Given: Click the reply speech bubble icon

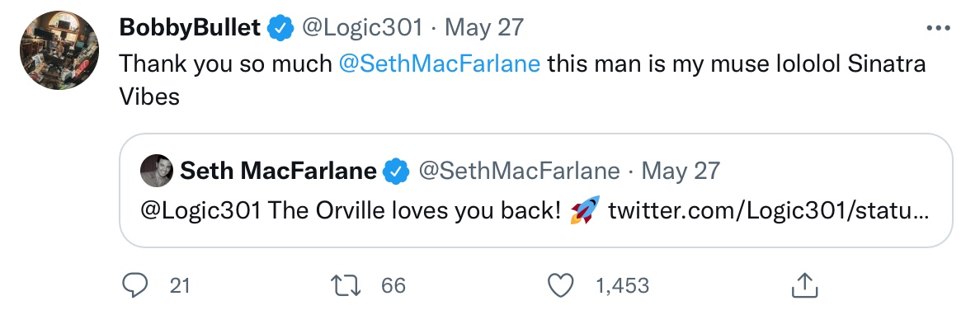Looking at the screenshot, I should click(x=134, y=285).
